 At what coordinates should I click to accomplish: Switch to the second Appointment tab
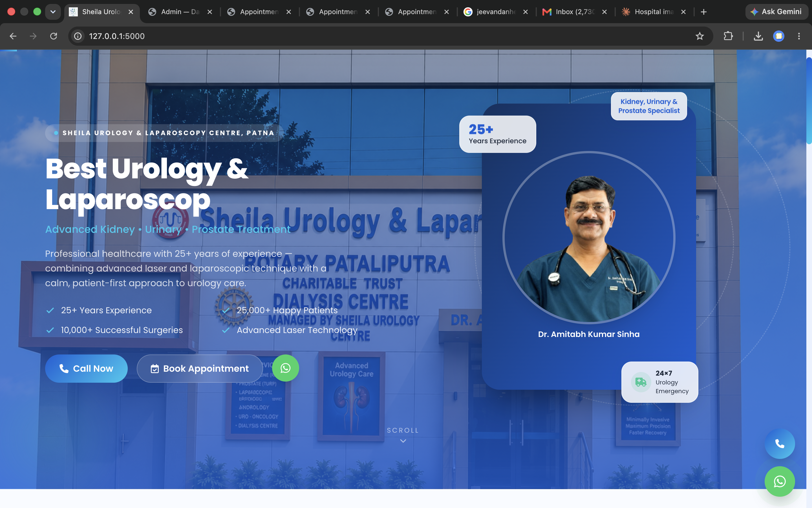(x=338, y=12)
